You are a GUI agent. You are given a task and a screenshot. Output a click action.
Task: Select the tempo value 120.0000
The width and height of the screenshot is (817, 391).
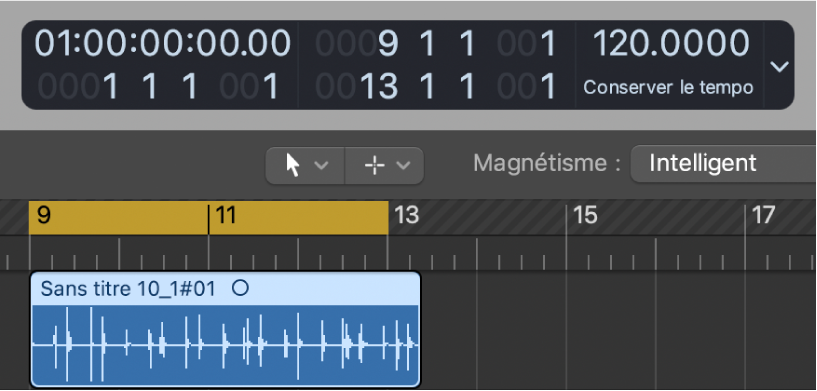(671, 43)
